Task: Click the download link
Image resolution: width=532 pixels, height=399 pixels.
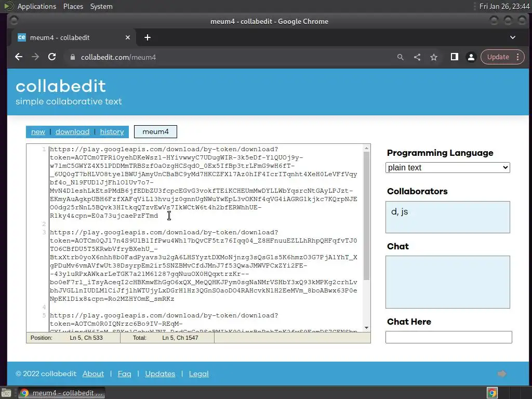Action: tap(72, 131)
